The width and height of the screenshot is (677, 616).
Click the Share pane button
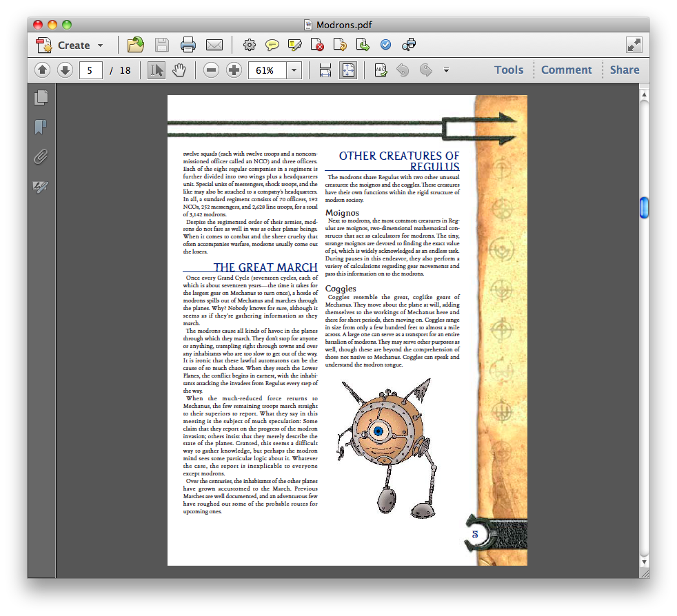(624, 70)
